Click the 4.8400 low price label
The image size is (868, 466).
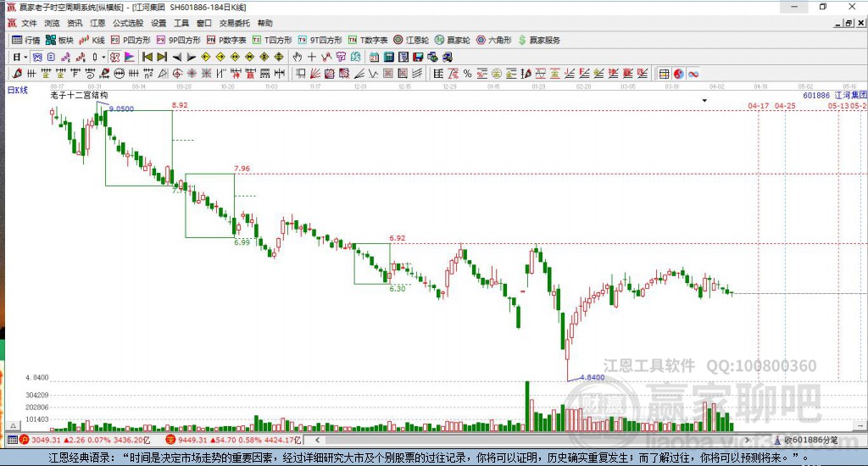593,377
